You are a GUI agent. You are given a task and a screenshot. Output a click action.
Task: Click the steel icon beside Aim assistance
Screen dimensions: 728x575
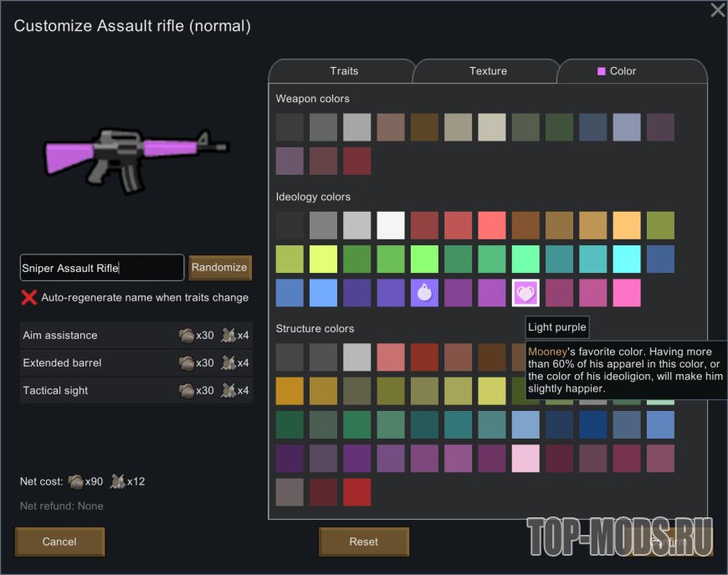coord(187,336)
